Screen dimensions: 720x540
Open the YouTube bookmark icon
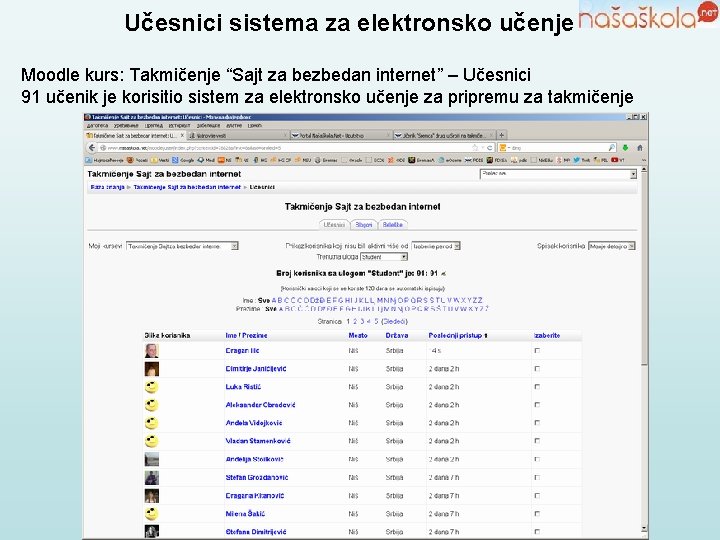pyautogui.click(x=618, y=160)
